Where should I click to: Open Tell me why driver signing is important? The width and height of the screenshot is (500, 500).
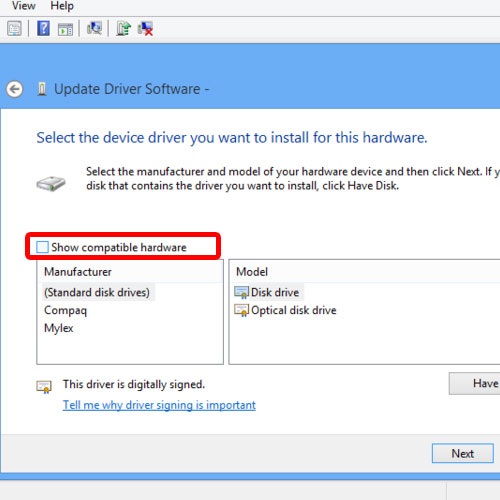[159, 405]
